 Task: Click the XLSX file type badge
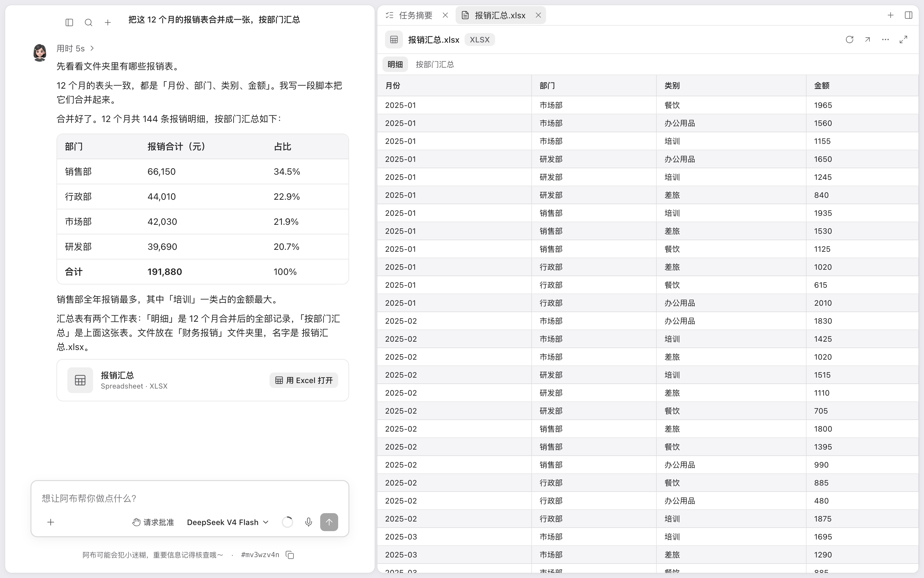click(480, 40)
